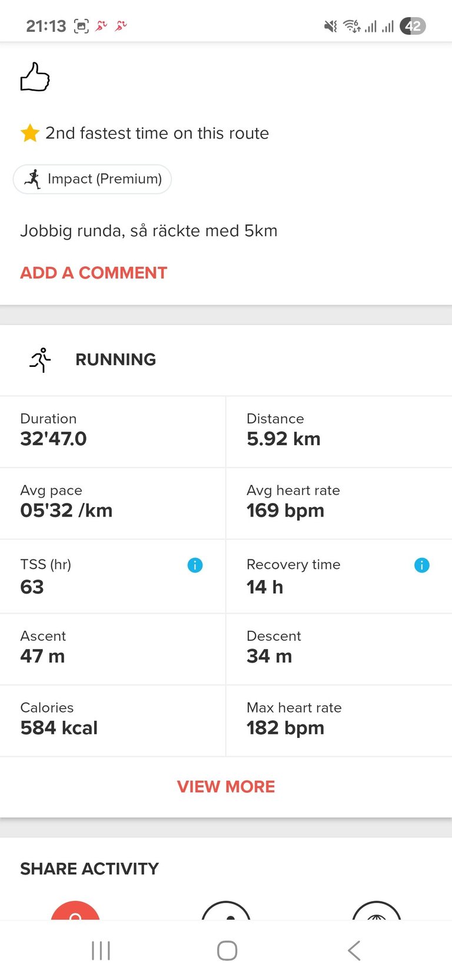Tap the Avg pace 05'32 /km cell
Screen dimensions: 452x980
click(x=112, y=504)
